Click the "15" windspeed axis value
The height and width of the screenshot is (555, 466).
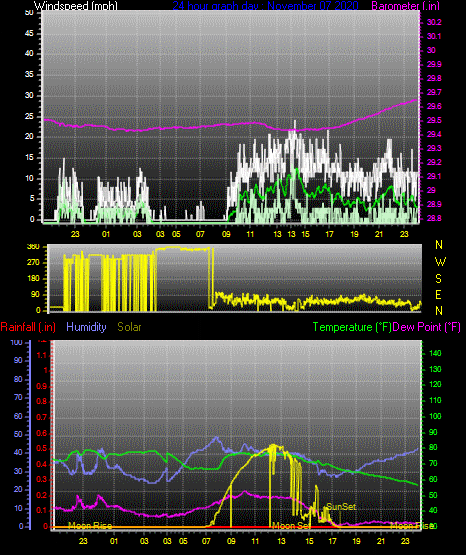pyautogui.click(x=29, y=158)
